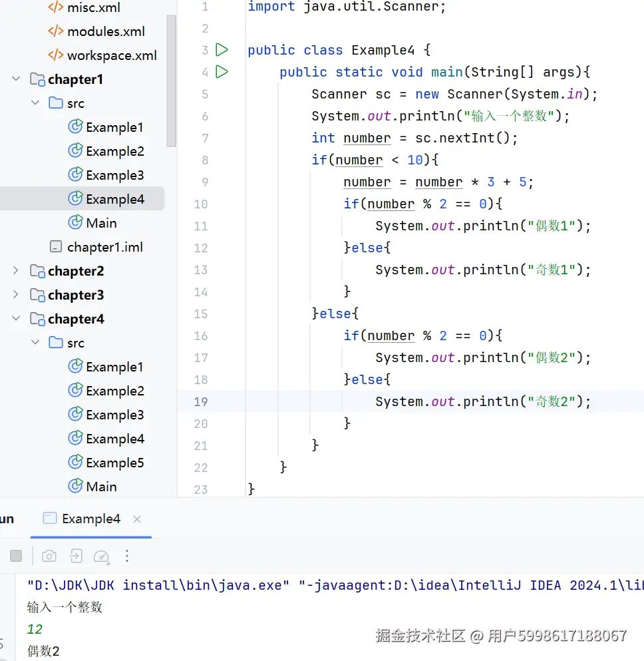The image size is (644, 661).
Task: Select Example1 under chapter4 src
Action: point(106,367)
